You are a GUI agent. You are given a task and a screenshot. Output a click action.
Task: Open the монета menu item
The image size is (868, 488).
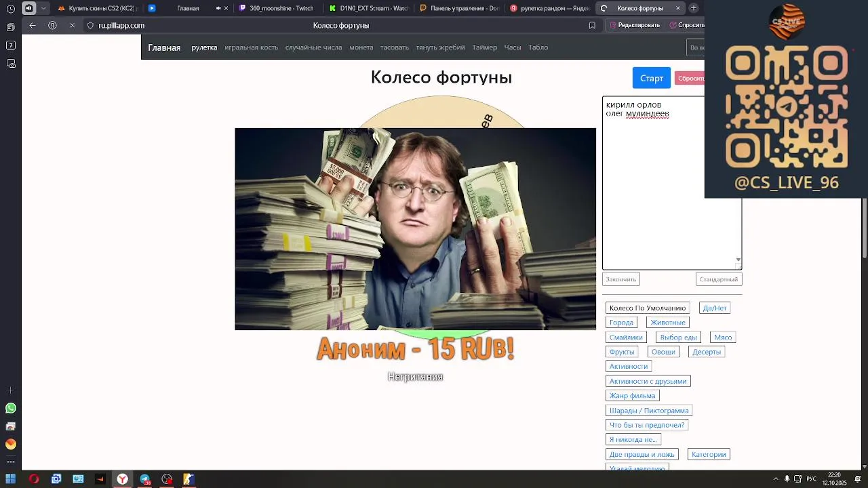click(x=361, y=47)
